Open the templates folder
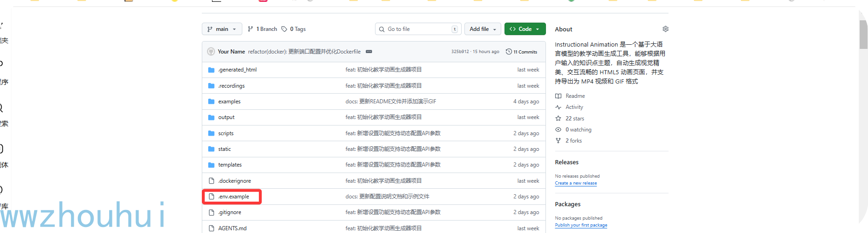The image size is (868, 233). pos(230,165)
